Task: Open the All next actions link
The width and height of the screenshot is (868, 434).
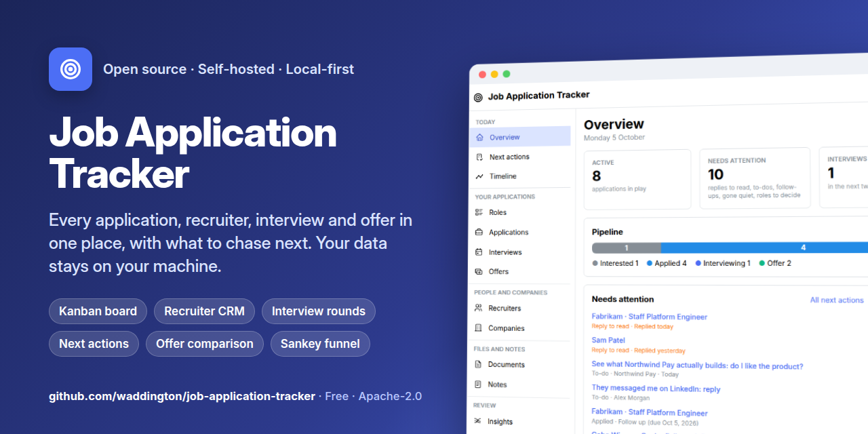Action: (x=837, y=300)
